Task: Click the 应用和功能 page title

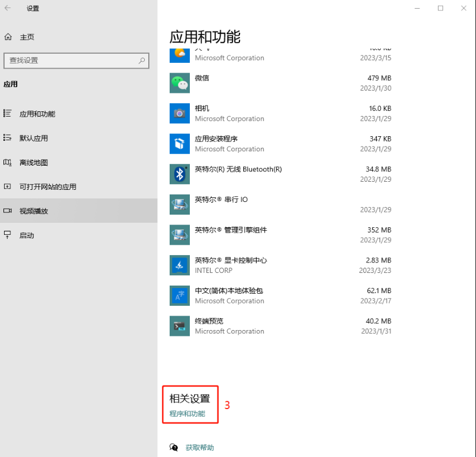Action: click(x=205, y=37)
